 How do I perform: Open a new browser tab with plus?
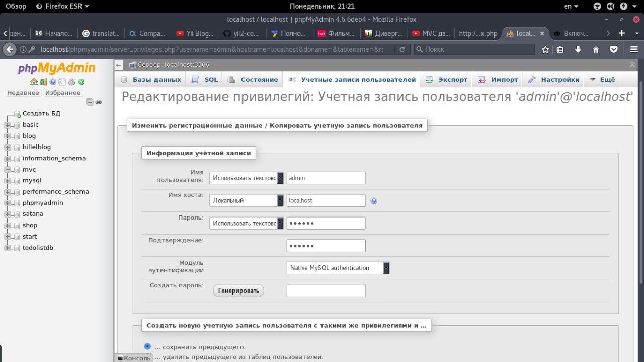coord(622,33)
